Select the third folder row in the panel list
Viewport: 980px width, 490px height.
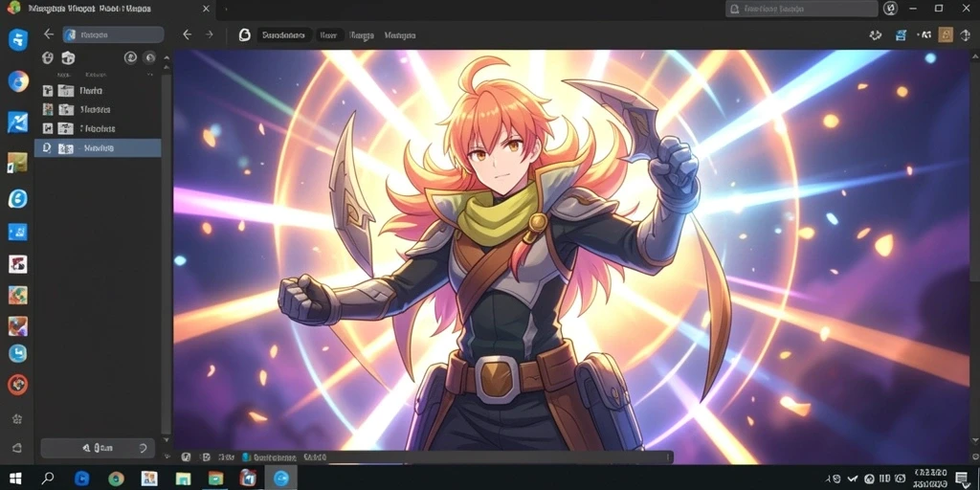98,129
